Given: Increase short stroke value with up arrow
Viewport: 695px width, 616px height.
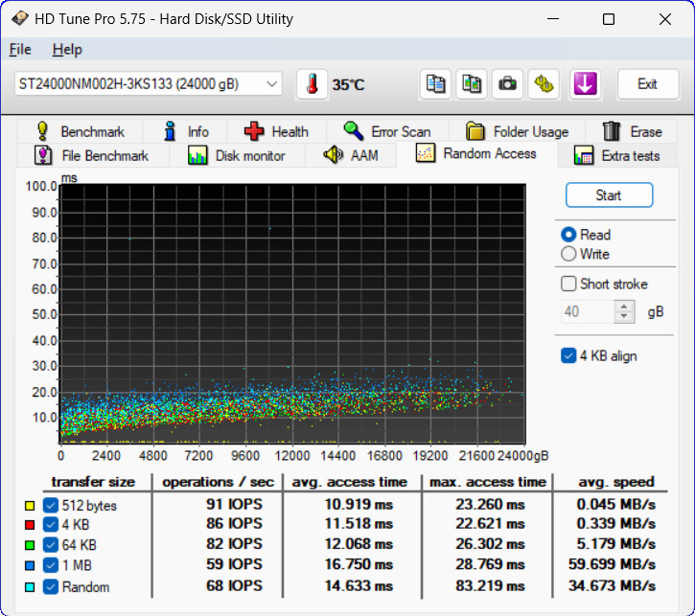Looking at the screenshot, I should point(624,307).
